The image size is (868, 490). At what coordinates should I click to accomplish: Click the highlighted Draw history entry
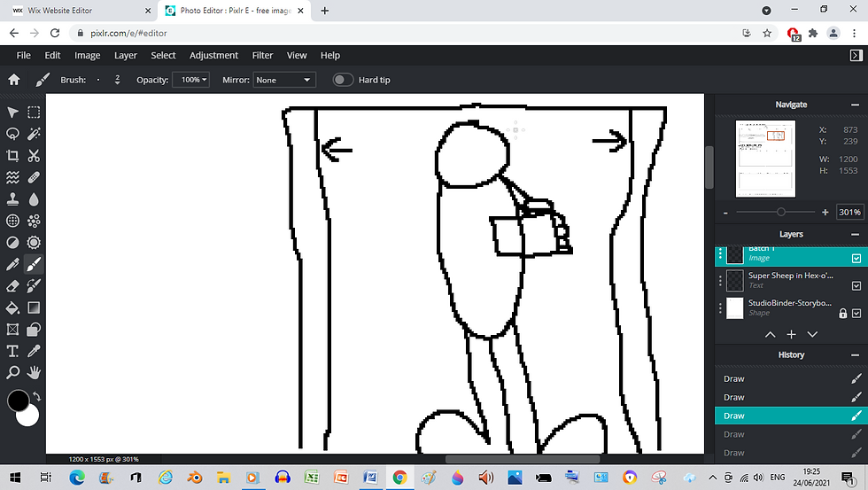click(791, 416)
